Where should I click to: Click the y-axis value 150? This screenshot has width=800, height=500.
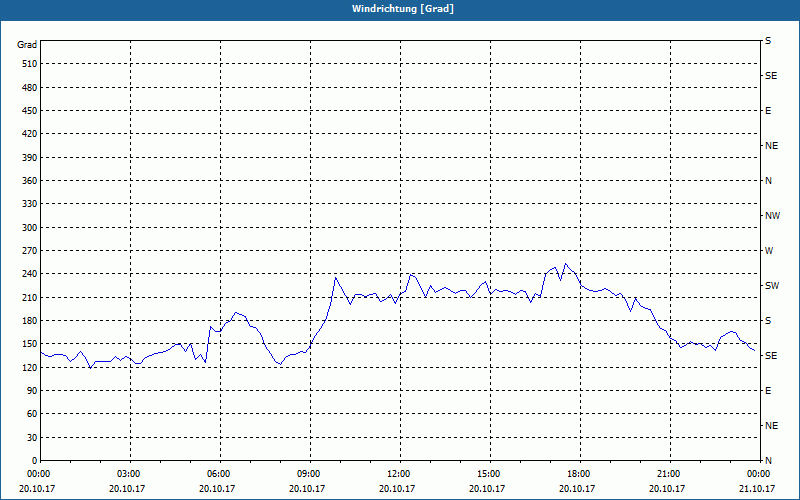click(30, 344)
